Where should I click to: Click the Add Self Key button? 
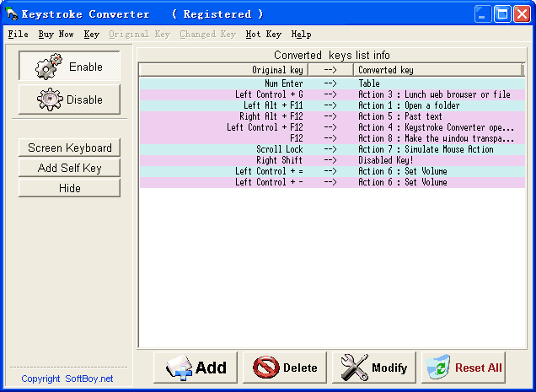tap(69, 168)
